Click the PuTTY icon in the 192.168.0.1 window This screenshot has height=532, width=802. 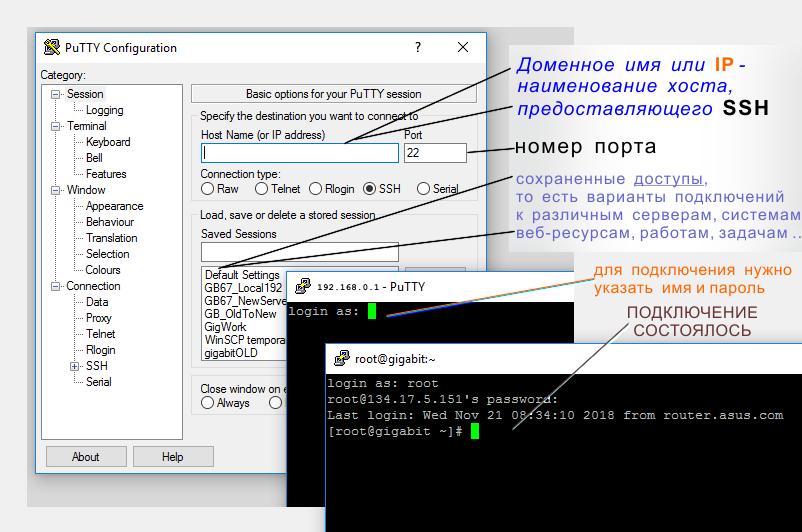(x=303, y=286)
